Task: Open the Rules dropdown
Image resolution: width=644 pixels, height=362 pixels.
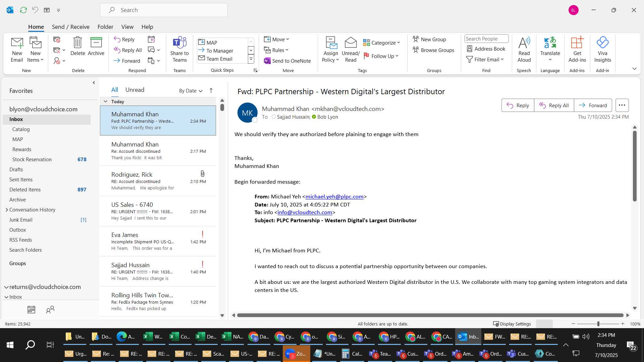Action: 276,50
